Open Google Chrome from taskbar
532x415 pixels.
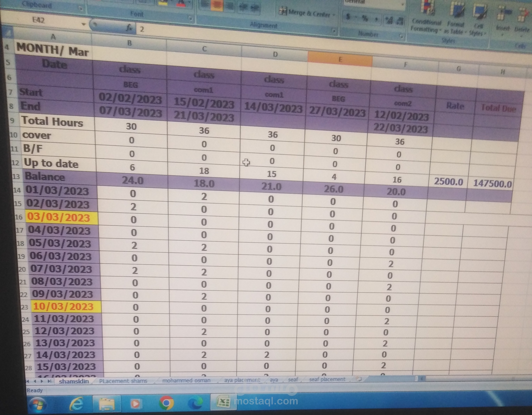tap(166, 403)
